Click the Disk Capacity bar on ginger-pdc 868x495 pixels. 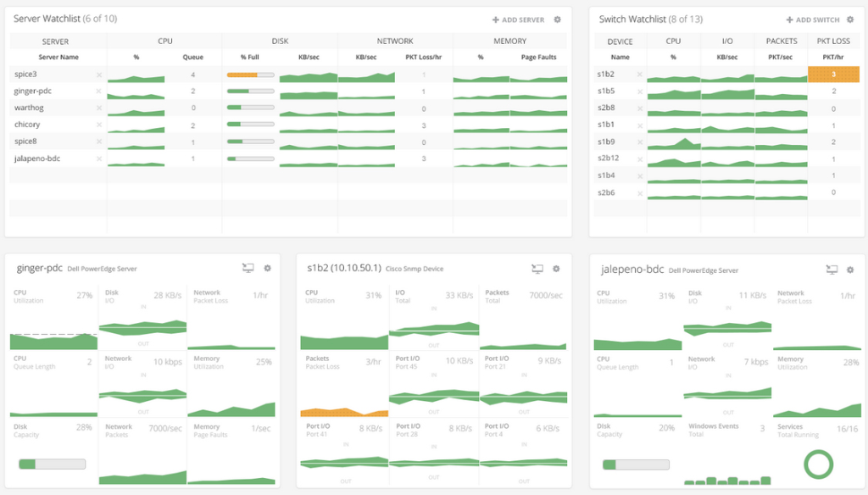coord(51,464)
